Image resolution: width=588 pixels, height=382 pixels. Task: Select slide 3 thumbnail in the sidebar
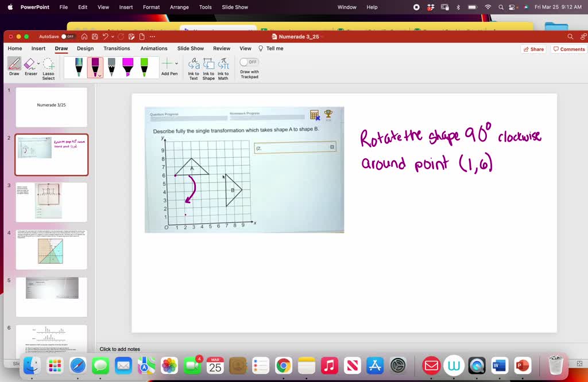(x=51, y=202)
